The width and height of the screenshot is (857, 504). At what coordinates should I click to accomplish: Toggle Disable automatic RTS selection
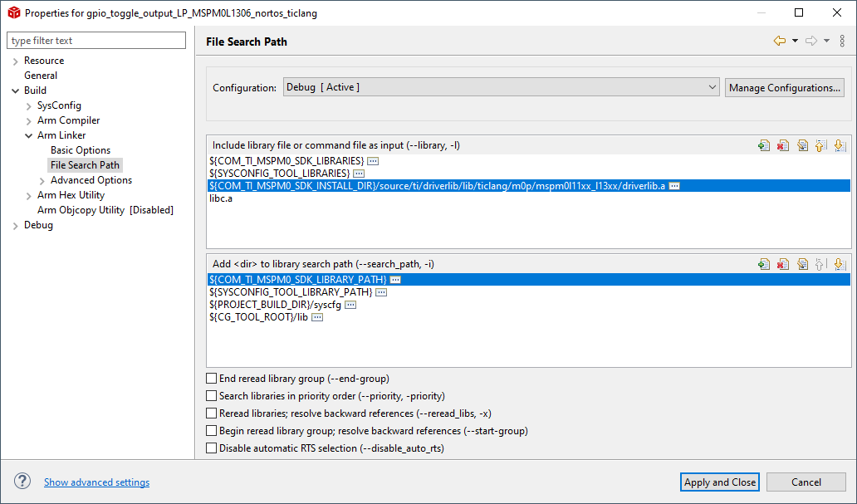click(x=211, y=448)
